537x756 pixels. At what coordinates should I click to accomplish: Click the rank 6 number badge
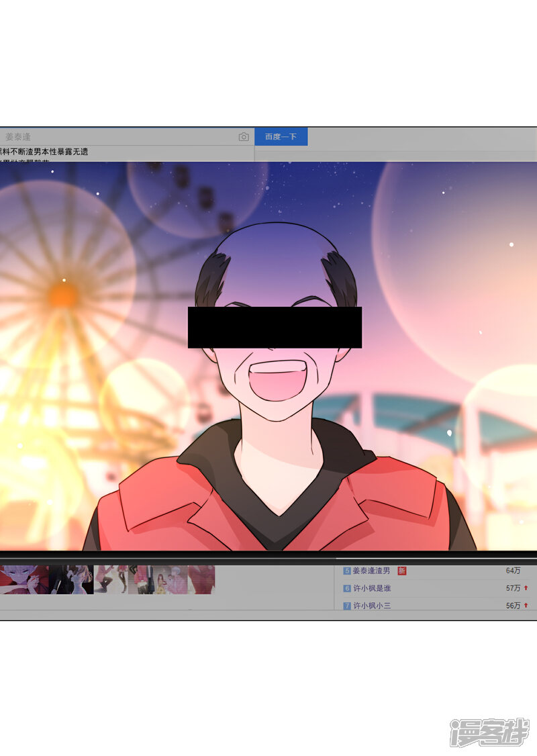click(347, 588)
